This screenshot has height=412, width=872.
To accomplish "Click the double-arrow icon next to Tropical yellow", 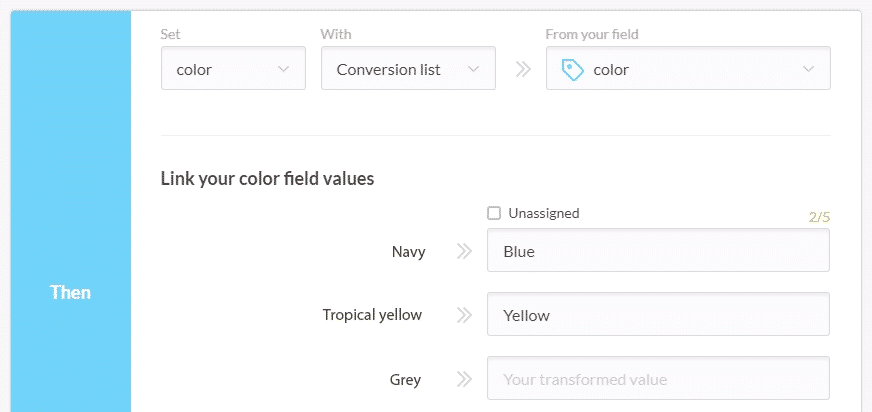I will coord(464,315).
